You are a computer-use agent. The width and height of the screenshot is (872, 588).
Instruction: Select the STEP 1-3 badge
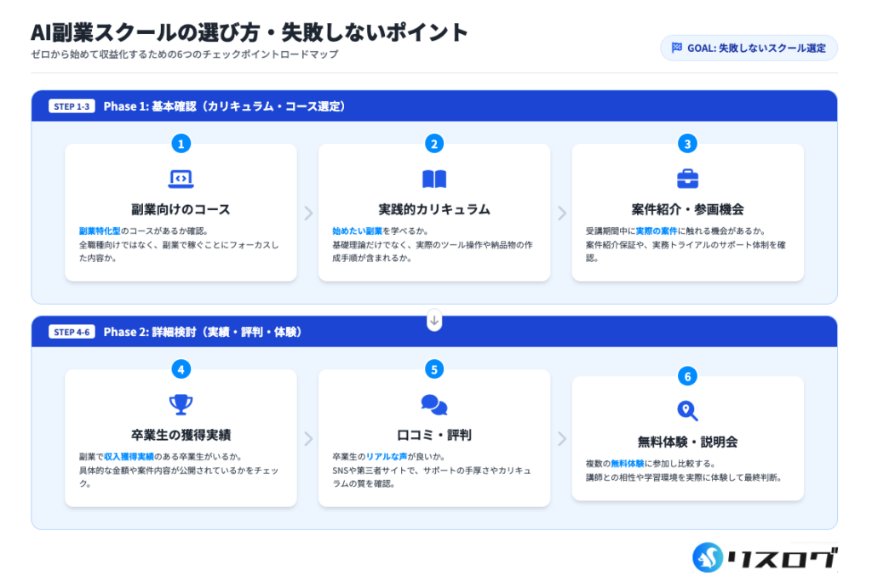click(72, 106)
